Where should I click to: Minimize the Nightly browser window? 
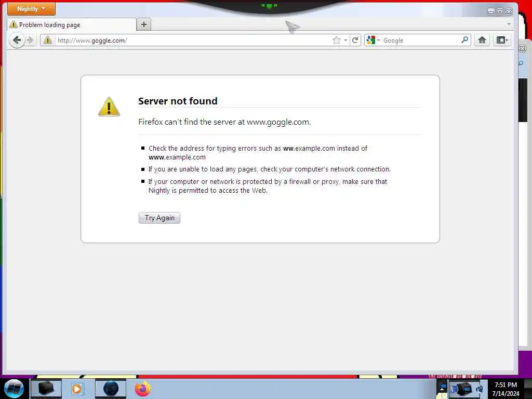click(490, 12)
